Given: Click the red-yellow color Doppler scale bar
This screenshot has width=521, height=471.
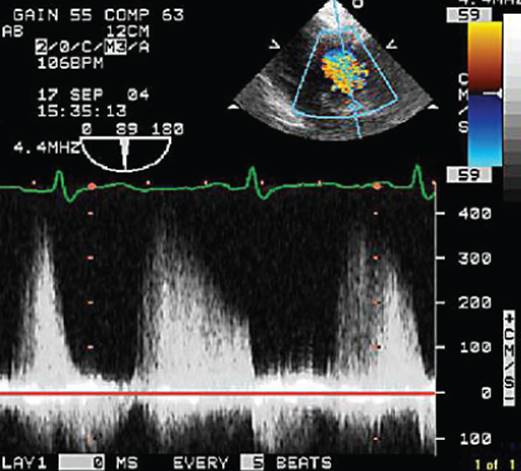Looking at the screenshot, I should pos(485,57).
